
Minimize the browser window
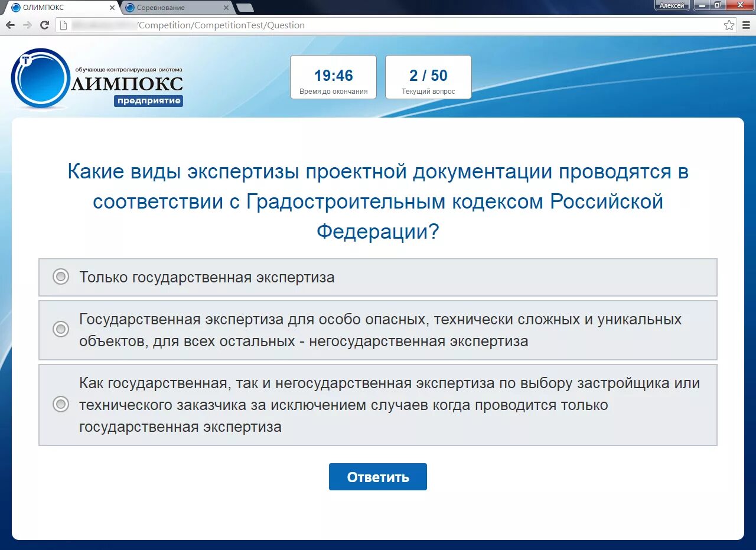(x=700, y=5)
